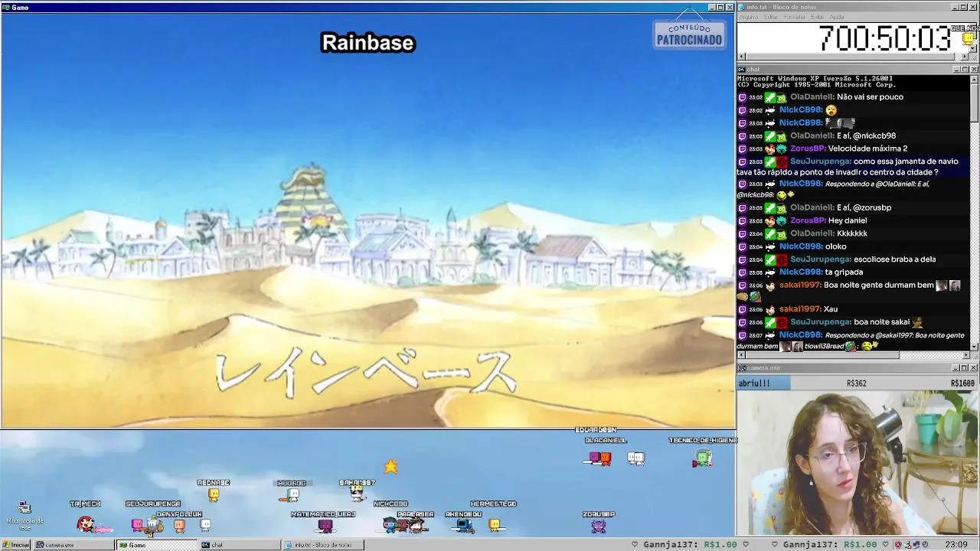This screenshot has height=551, width=980.
Task: Click R$362 current amount label
Action: point(856,383)
